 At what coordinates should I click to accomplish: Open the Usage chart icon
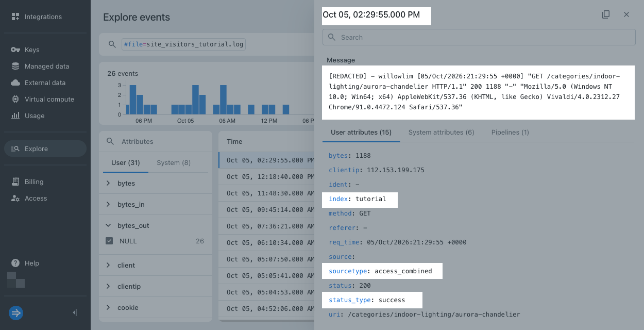click(x=15, y=115)
